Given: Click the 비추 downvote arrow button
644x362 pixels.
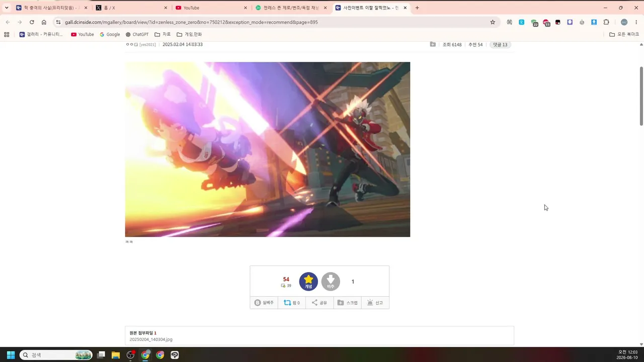Looking at the screenshot, I should 331,282.
